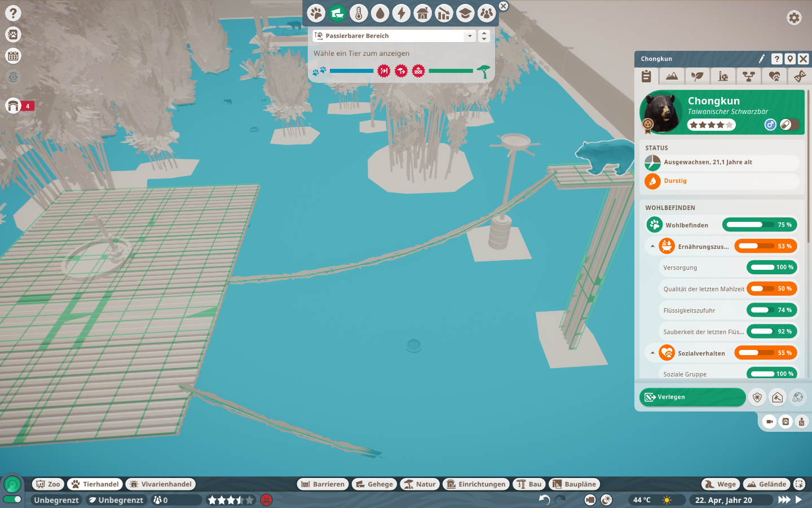Open the help question mark menu

pyautogui.click(x=13, y=13)
